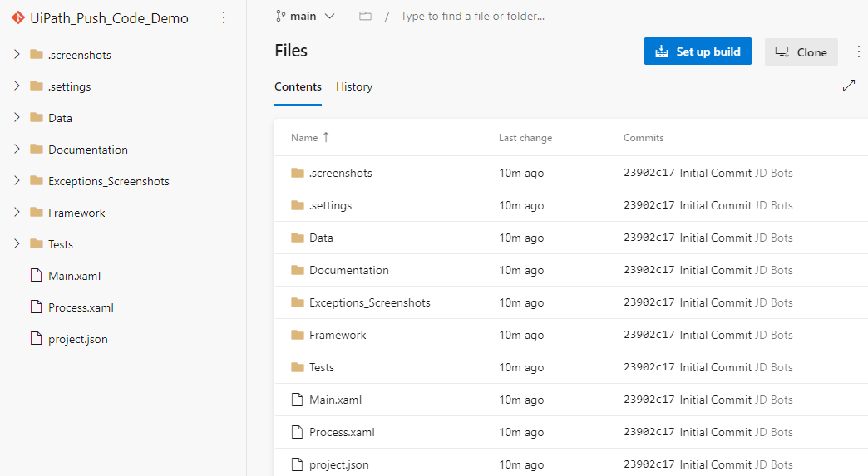Viewport: 868px width, 476px height.
Task: Click Main.xaml file icon in the sidebar tree
Action: pos(36,275)
